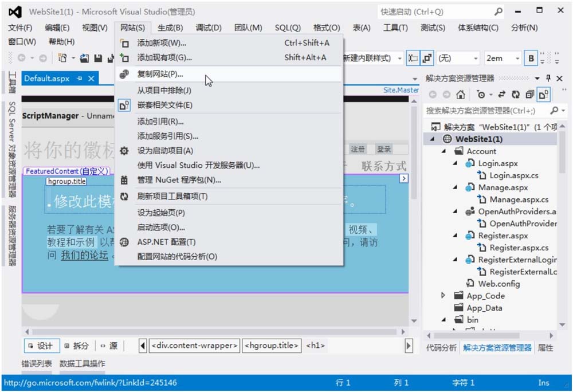Open the 2em font size dropdown

click(x=517, y=58)
